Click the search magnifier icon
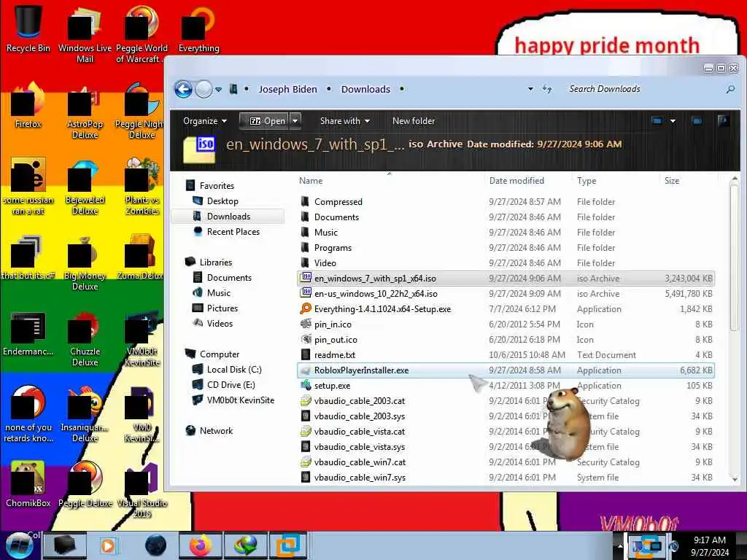Screen dimensions: 747x560 pyautogui.click(x=729, y=89)
